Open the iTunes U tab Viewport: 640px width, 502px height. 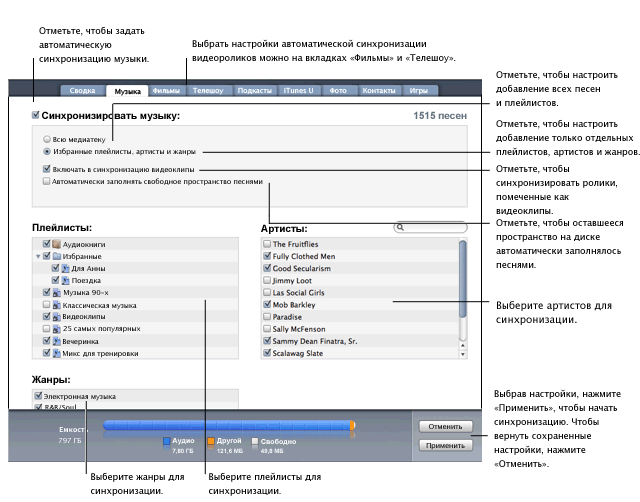pos(299,91)
